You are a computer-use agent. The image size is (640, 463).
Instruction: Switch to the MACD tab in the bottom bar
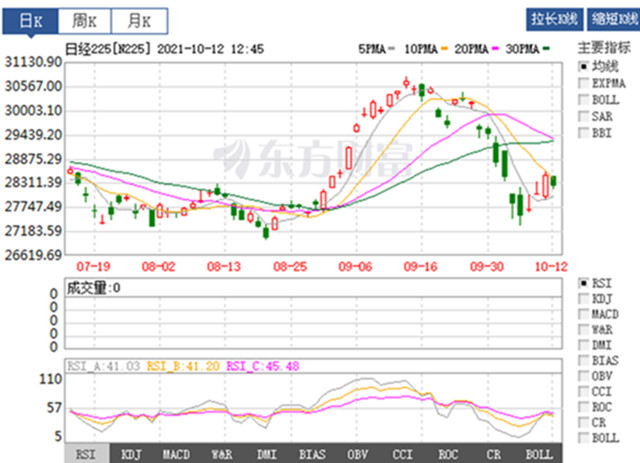[x=178, y=454]
